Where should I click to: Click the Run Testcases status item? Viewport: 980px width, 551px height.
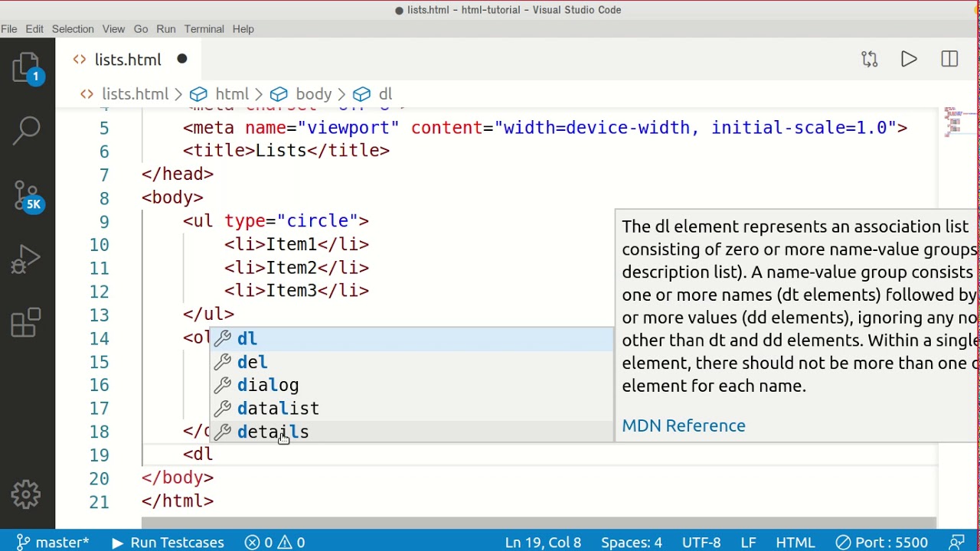pyautogui.click(x=168, y=542)
